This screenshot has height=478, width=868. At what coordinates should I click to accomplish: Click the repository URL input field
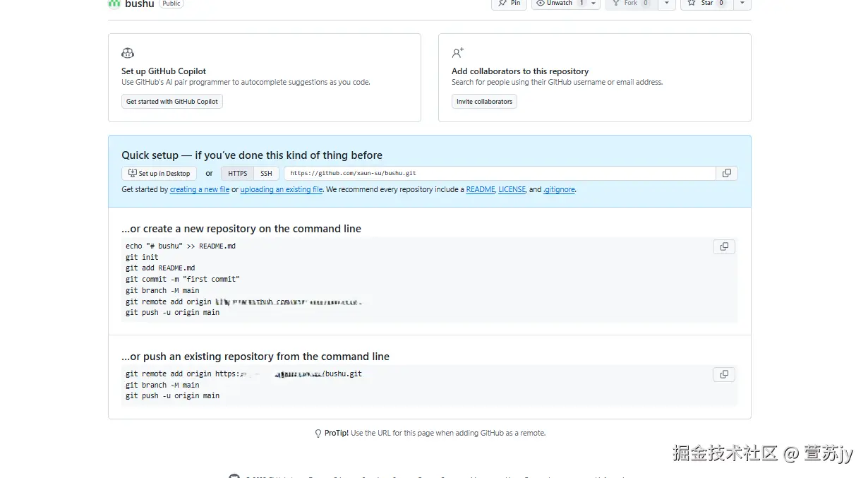point(500,174)
